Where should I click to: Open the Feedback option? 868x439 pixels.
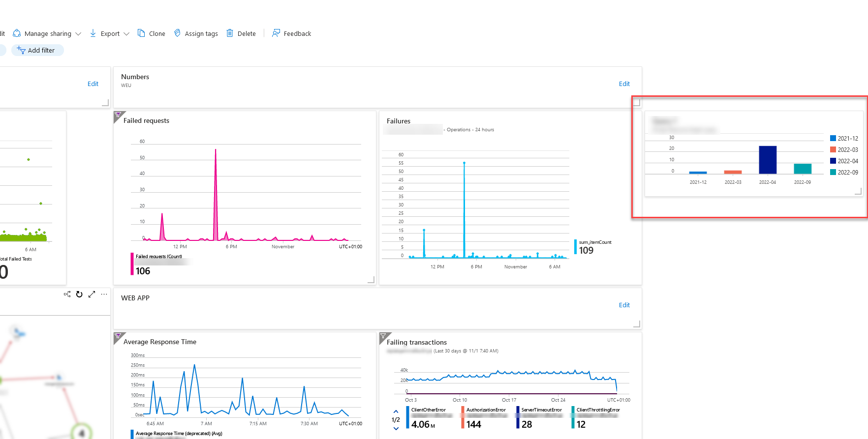pos(292,33)
